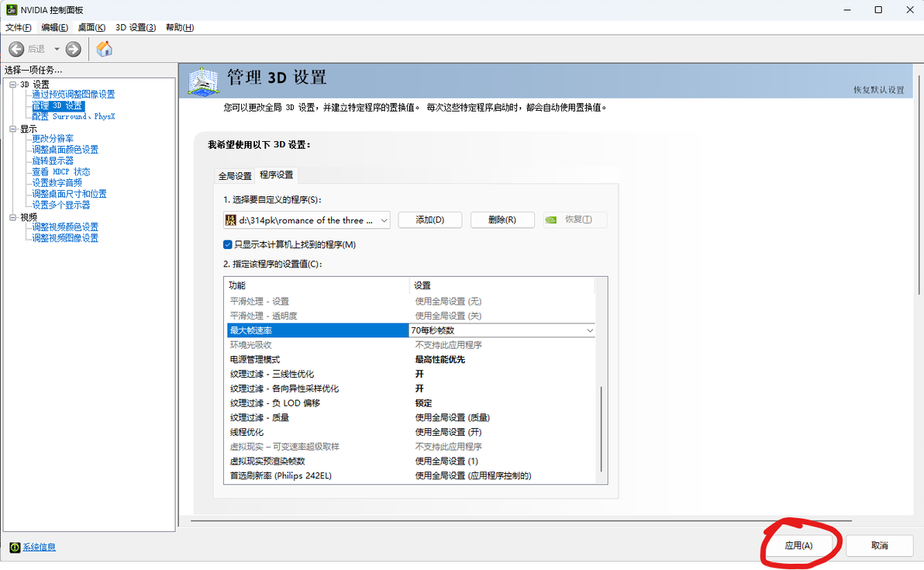Open 设置多个显示器 tree item

coord(60,206)
